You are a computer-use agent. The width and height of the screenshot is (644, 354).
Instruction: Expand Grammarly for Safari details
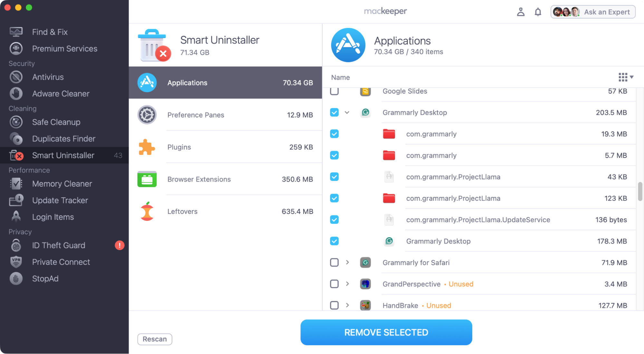(347, 262)
